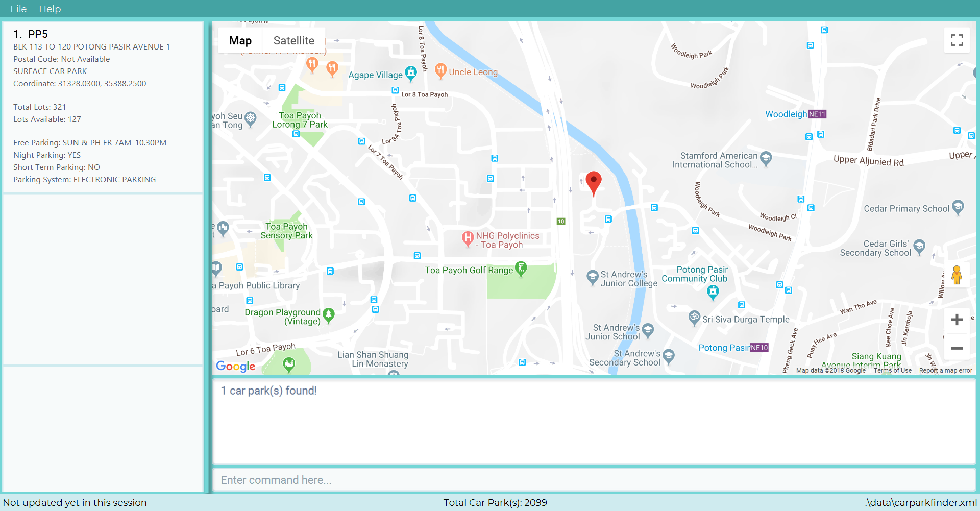Viewport: 980px width, 511px height.
Task: Click Parking System: ELECTRONIC PARKING text
Action: click(85, 179)
